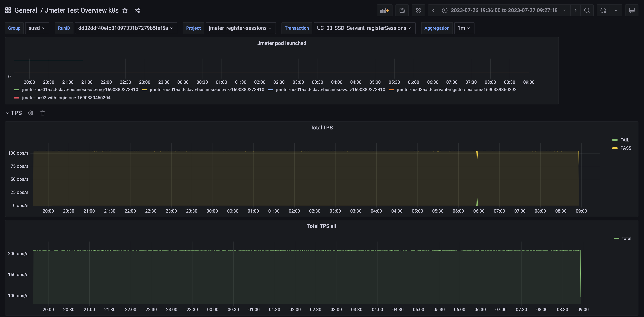Navigate to General folder in breadcrumb
This screenshot has height=317, width=644.
click(26, 10)
